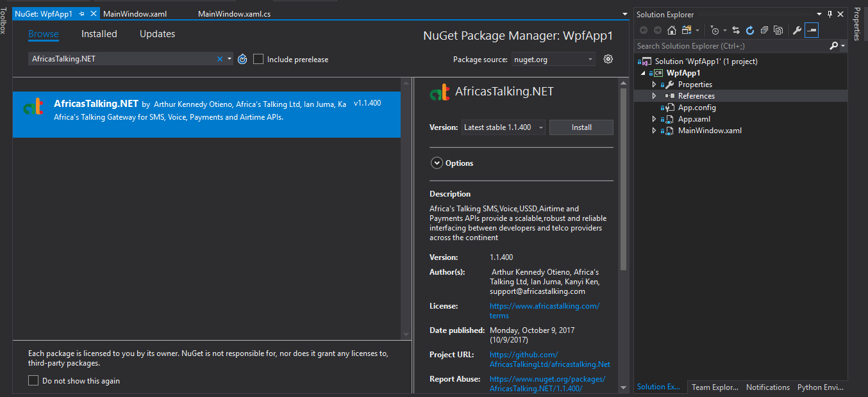Click the Forward arrow in Solution Explorer toolbar
The height and width of the screenshot is (397, 868).
[657, 30]
